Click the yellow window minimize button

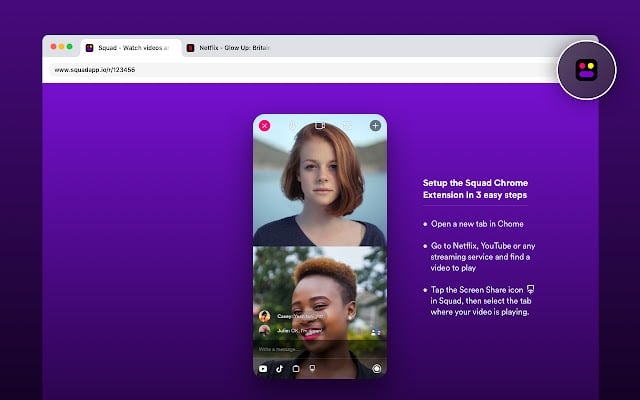point(62,47)
